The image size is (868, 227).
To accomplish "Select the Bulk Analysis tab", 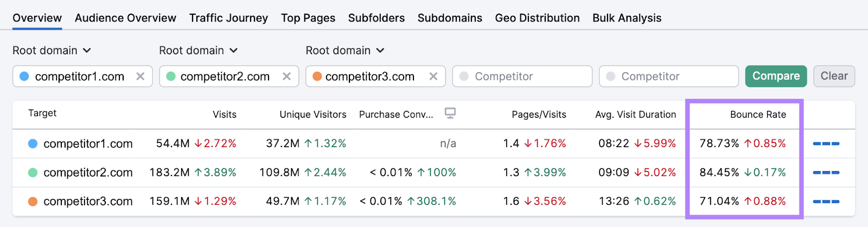I will pyautogui.click(x=627, y=18).
